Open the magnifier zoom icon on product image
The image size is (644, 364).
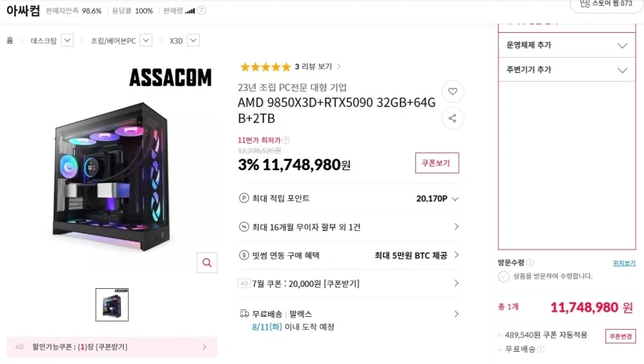click(x=207, y=262)
